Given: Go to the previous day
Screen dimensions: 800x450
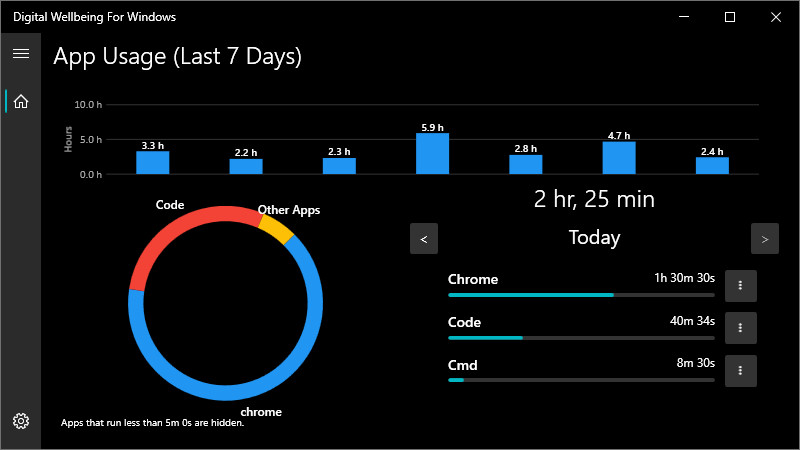Looking at the screenshot, I should [424, 239].
